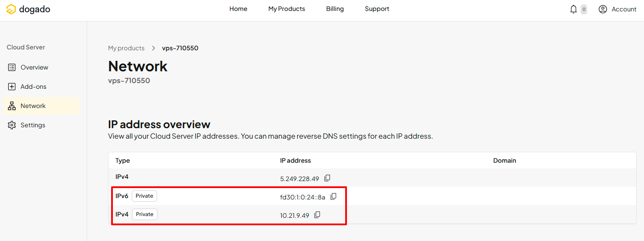This screenshot has width=644, height=241.
Task: Open the notifications bell icon
Action: 574,9
